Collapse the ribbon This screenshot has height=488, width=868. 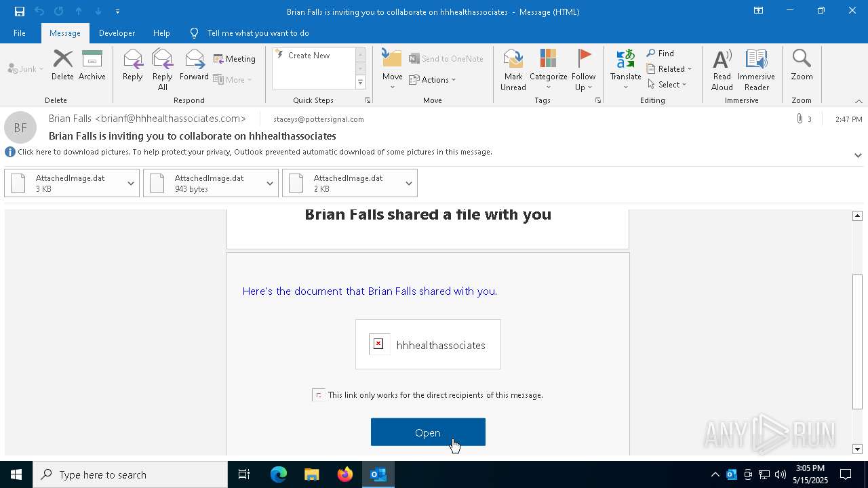(x=859, y=101)
